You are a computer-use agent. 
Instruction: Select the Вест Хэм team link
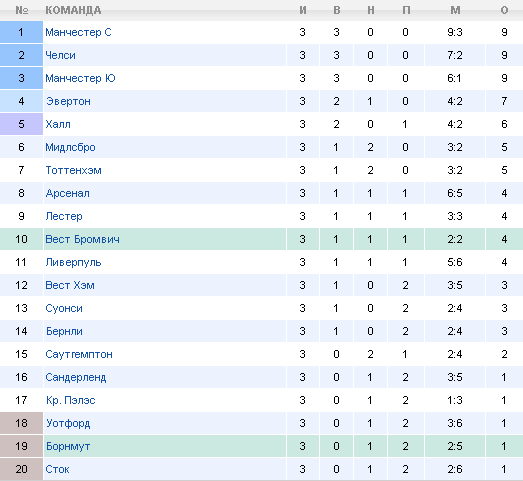coord(70,286)
